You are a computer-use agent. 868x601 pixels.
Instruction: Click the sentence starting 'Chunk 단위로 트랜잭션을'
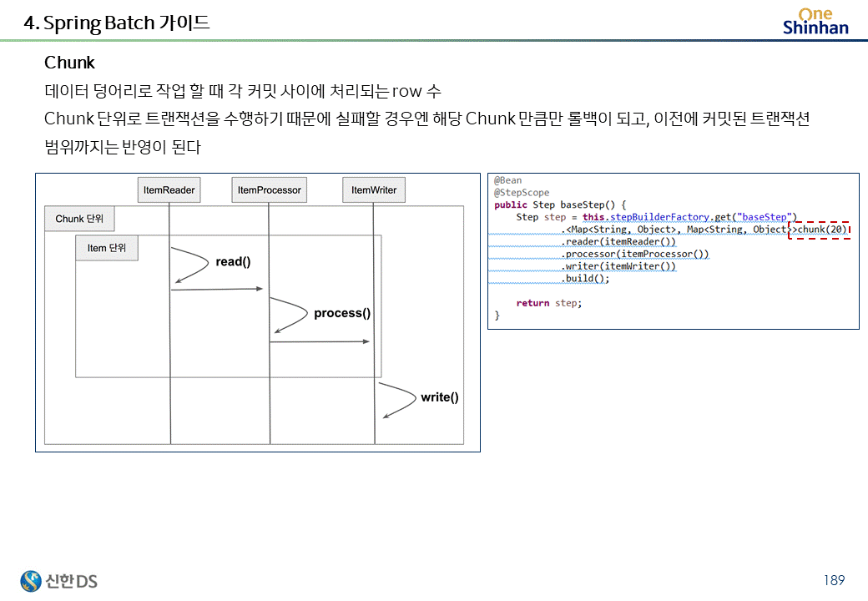(x=426, y=119)
